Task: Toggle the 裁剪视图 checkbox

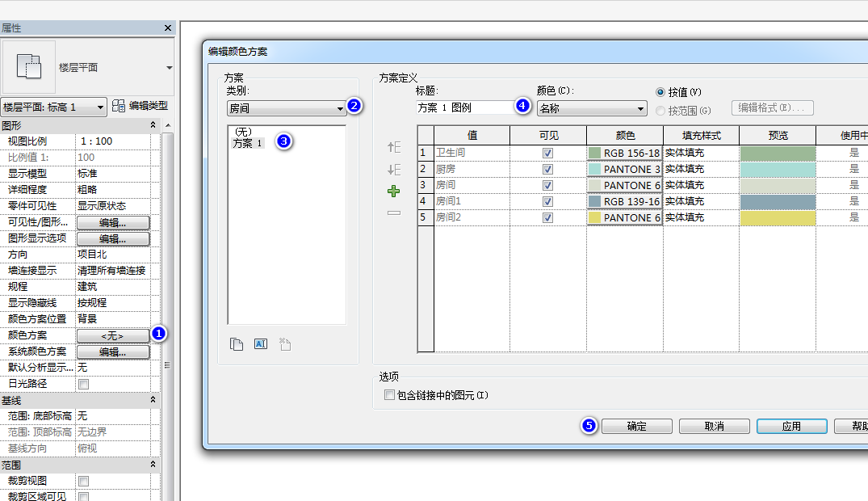Action: tap(84, 481)
